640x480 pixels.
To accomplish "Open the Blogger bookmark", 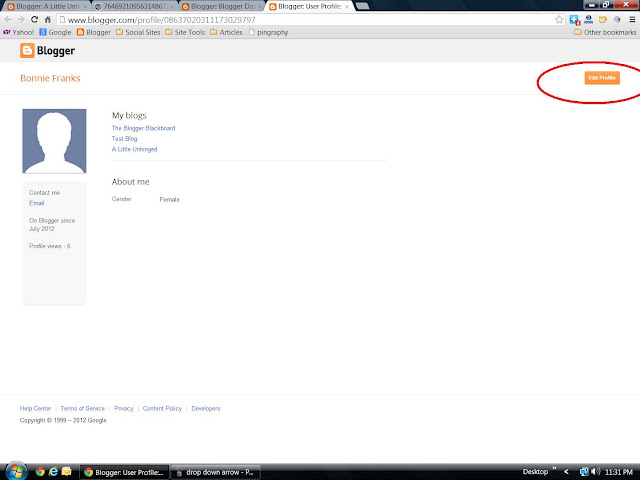I will tap(94, 32).
